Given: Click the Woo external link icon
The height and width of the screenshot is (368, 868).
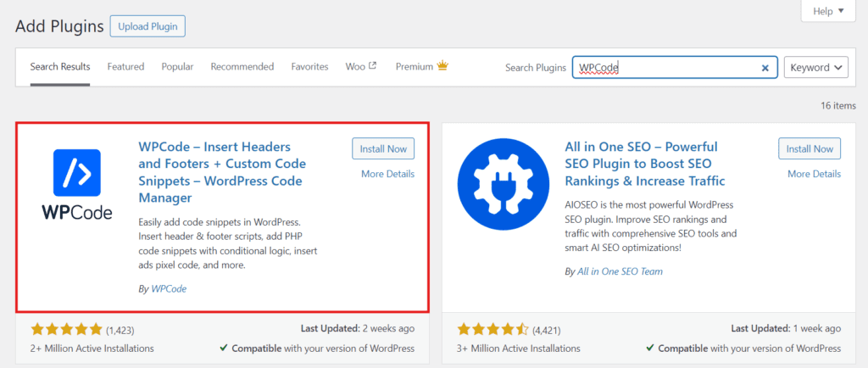Looking at the screenshot, I should (373, 66).
